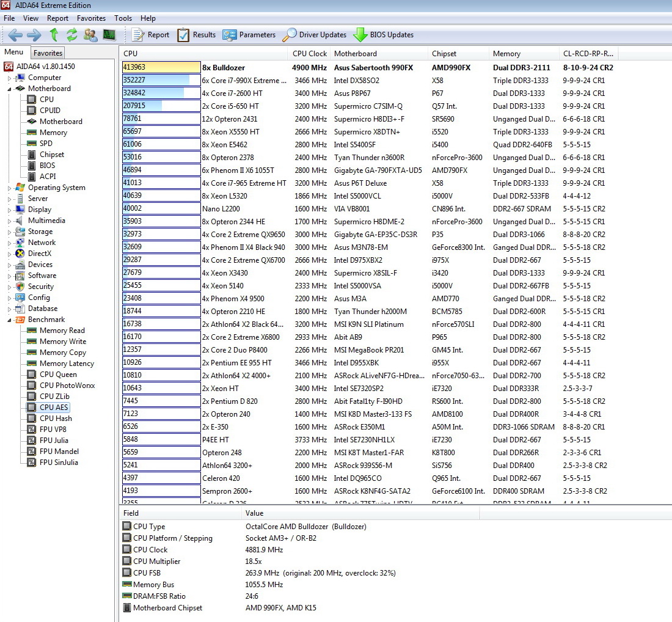Click the Back navigation arrow
This screenshot has width=672, height=622.
click(15, 35)
